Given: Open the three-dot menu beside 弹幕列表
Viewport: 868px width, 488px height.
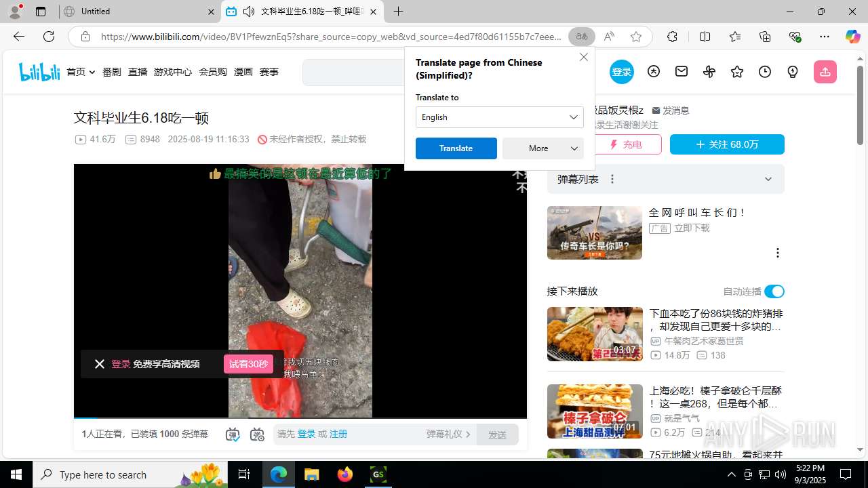Looking at the screenshot, I should (612, 179).
